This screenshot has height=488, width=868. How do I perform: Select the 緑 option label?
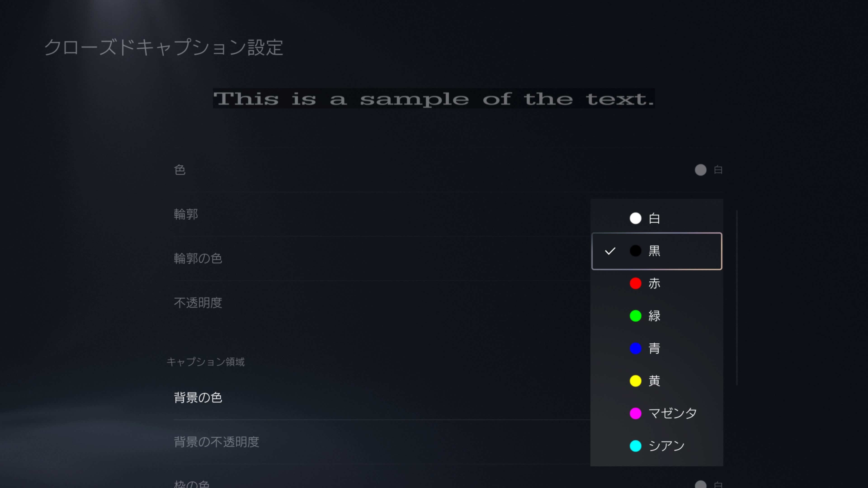(654, 316)
